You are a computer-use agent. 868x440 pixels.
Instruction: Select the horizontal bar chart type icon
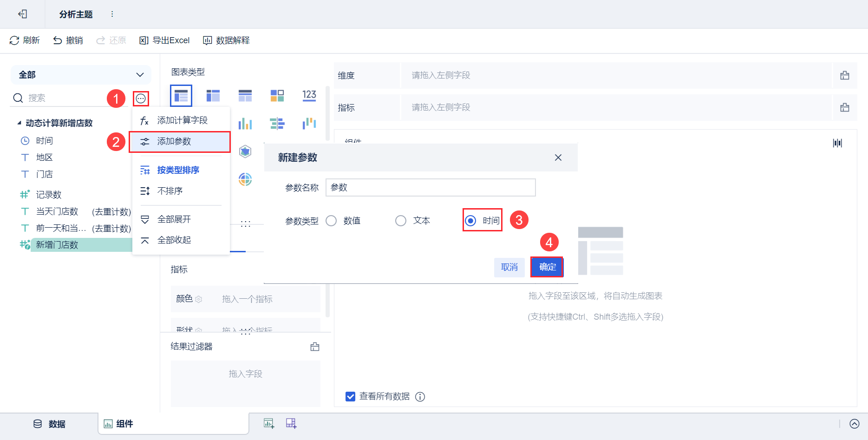click(x=277, y=124)
